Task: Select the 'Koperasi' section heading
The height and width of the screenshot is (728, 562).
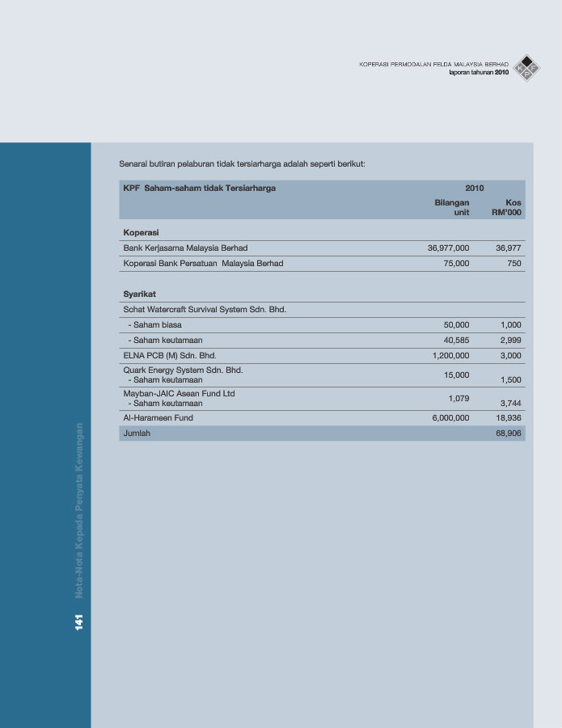Action: pyautogui.click(x=141, y=232)
